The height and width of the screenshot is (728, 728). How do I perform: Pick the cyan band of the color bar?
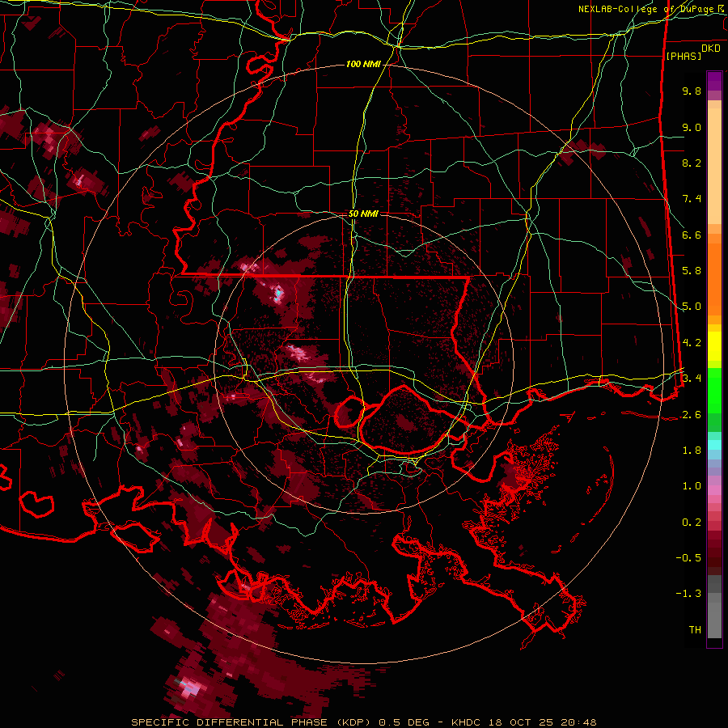714,445
